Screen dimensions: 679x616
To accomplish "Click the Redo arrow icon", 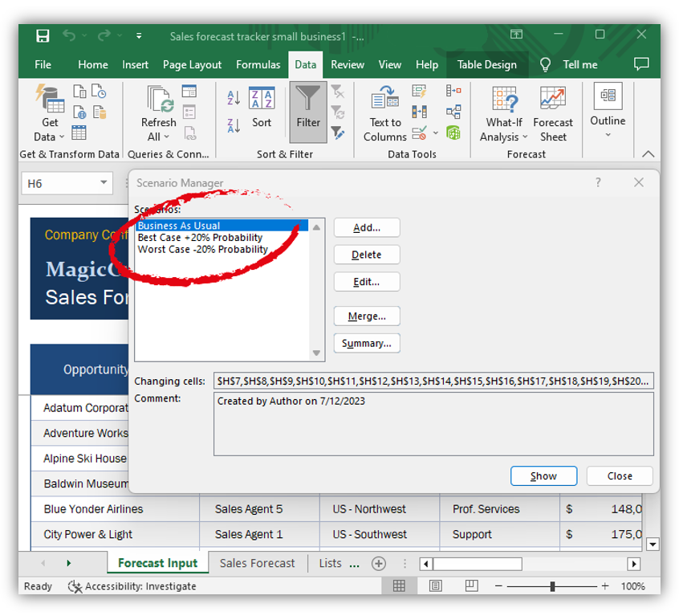I will point(104,35).
